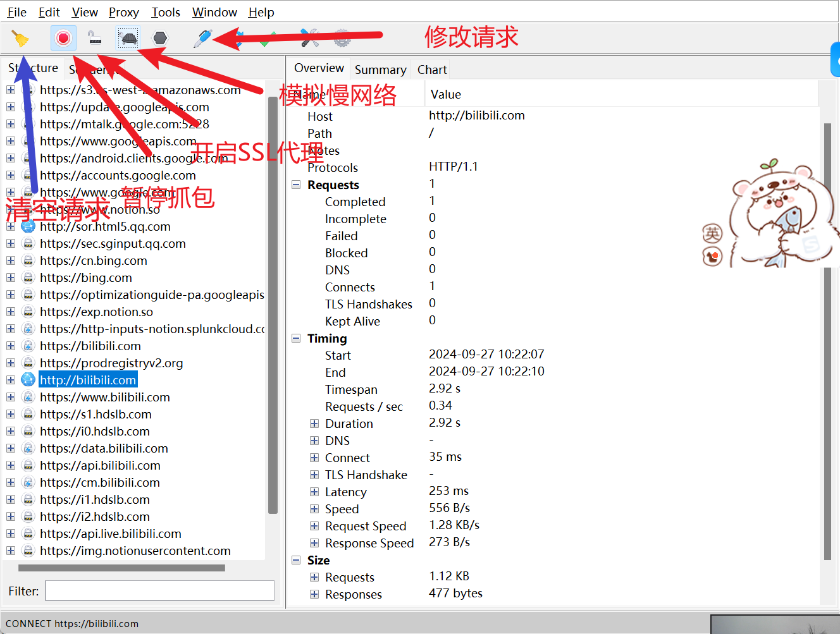Switch to the Summary tab

click(x=380, y=70)
